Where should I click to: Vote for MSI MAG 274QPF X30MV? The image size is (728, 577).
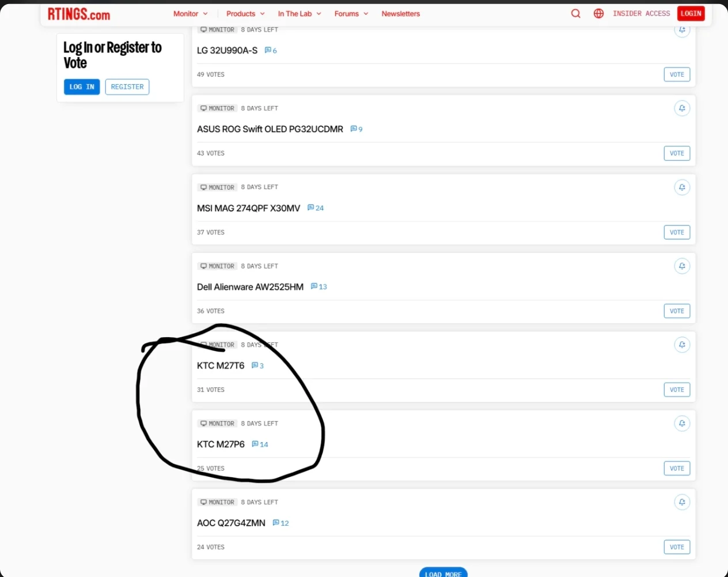point(677,232)
